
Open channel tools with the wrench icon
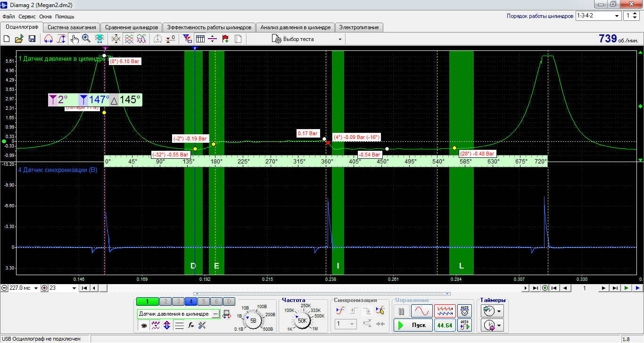click(203, 325)
